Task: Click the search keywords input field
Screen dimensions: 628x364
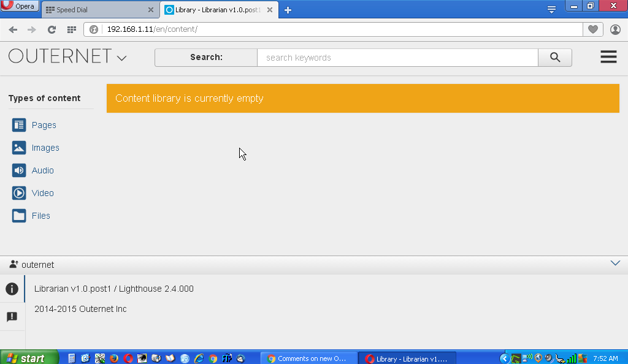Action: coord(397,58)
